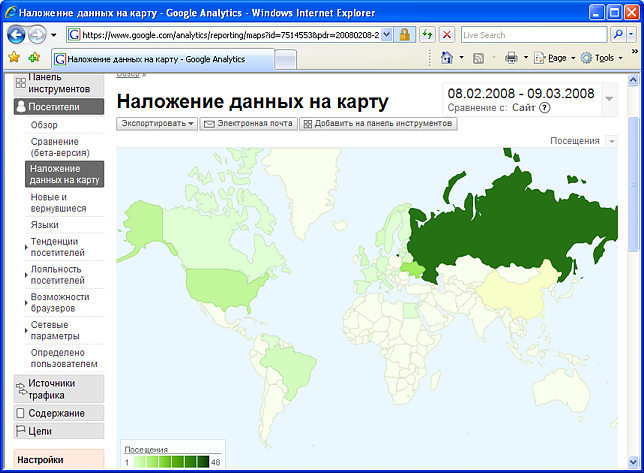
Task: Click the green Refresh arrows icon
Action: (428, 35)
